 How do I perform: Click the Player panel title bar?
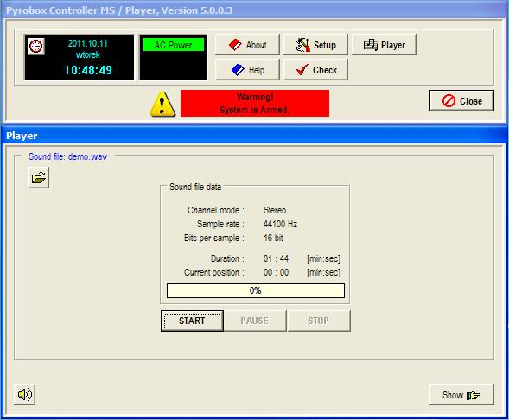[254, 136]
